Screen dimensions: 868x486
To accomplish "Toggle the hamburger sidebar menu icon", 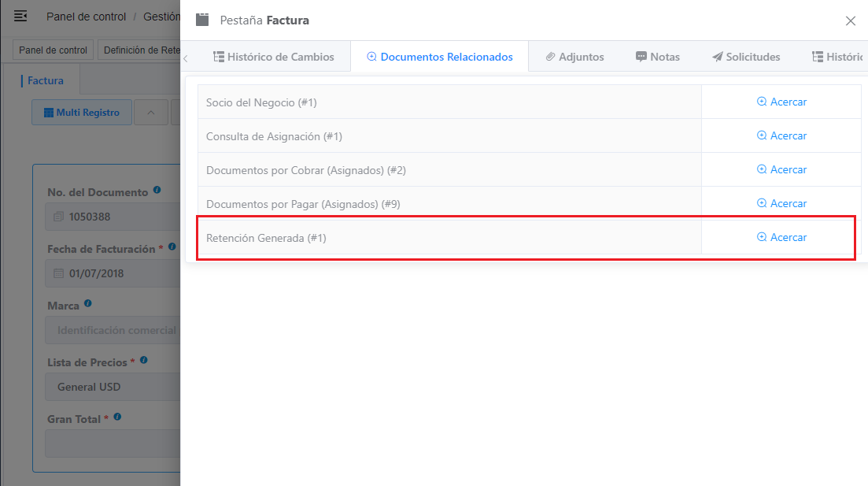I will pos(20,16).
